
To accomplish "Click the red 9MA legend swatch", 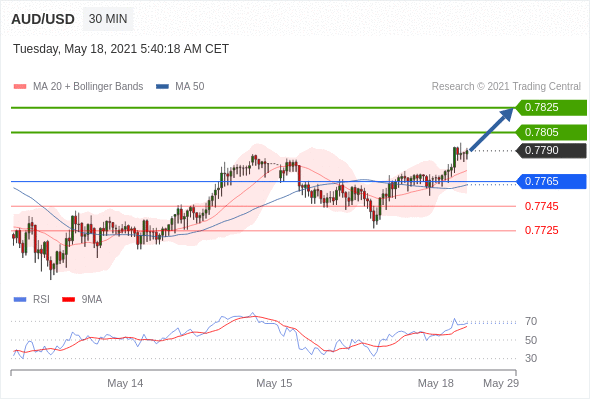I will coord(68,300).
